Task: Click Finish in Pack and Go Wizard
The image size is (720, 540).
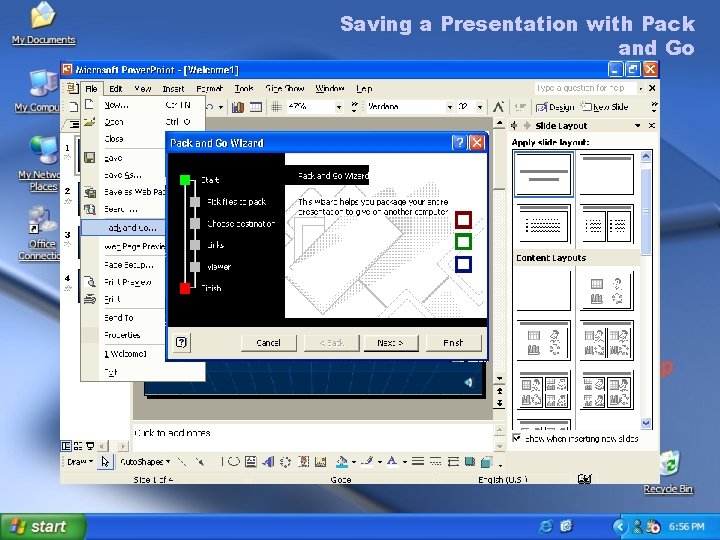Action: pos(454,343)
